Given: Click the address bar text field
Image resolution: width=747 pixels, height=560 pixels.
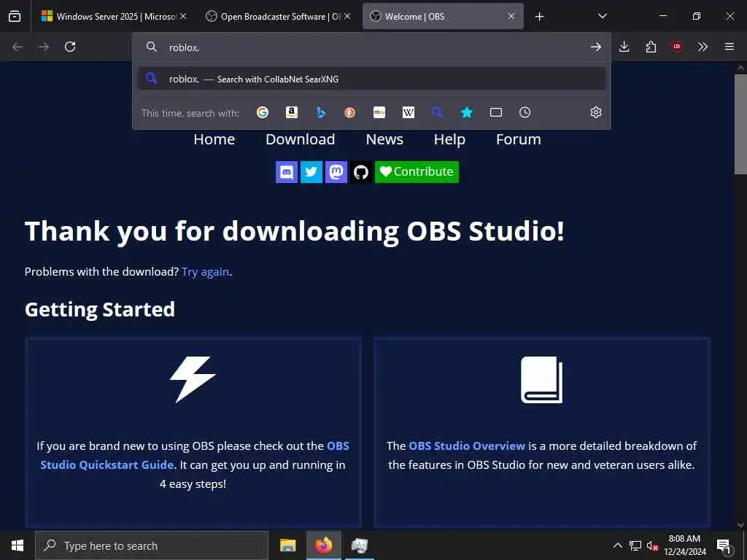Looking at the screenshot, I should 371,47.
